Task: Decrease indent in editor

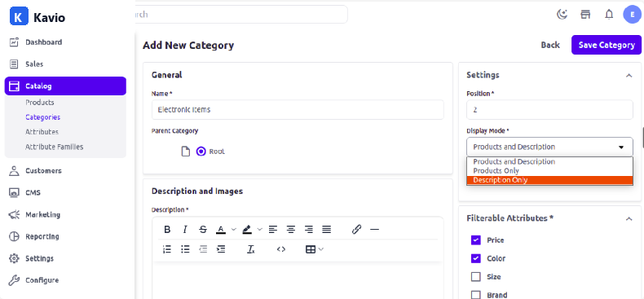Action: [203, 248]
